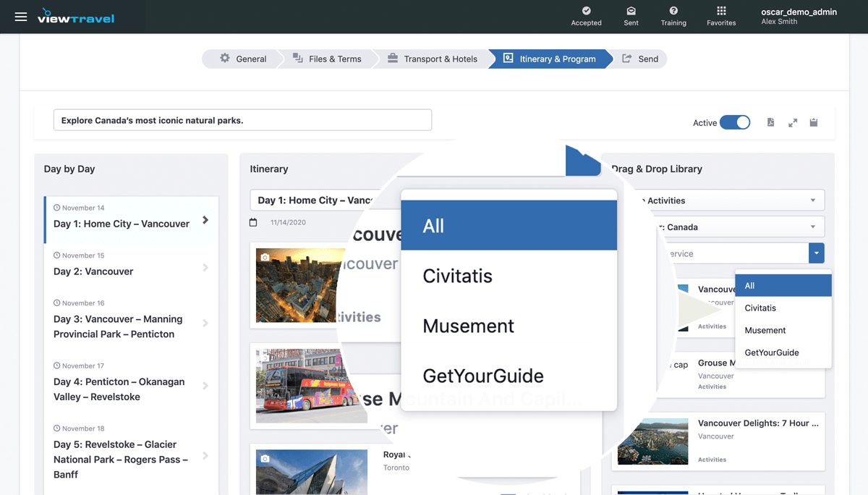Select Day 2: Vancouver
Viewport: 868px width, 495px height.
(x=132, y=267)
